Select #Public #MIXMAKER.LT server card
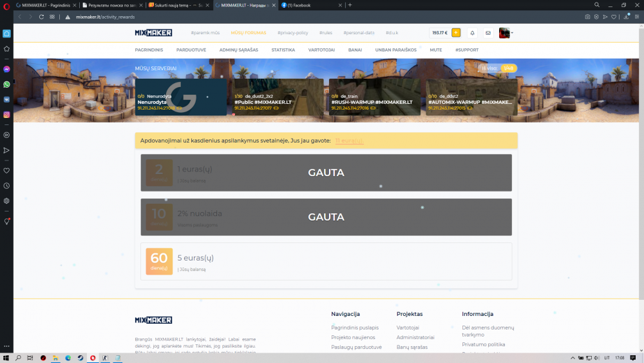644x363 pixels. point(278,97)
